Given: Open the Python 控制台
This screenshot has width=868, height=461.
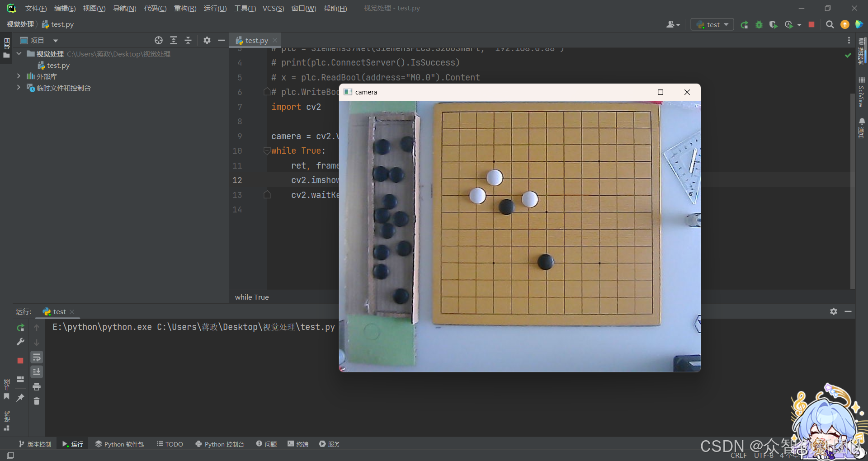Looking at the screenshot, I should pyautogui.click(x=219, y=444).
